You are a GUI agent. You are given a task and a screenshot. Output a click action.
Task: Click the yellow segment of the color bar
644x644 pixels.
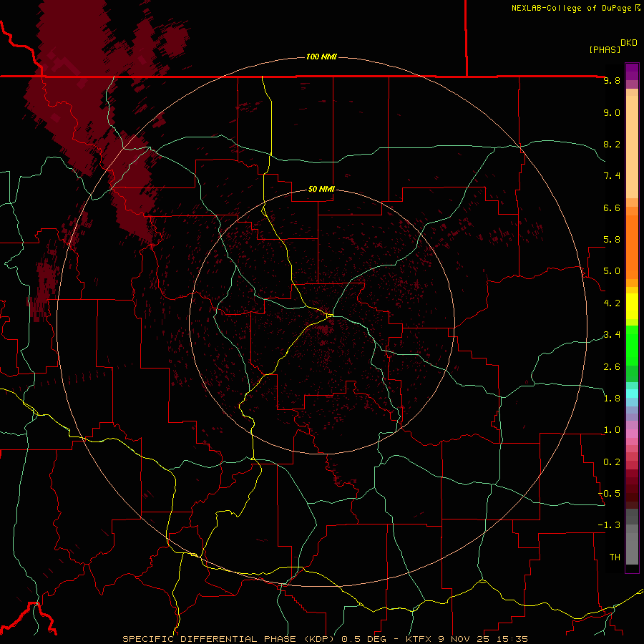coord(632,306)
